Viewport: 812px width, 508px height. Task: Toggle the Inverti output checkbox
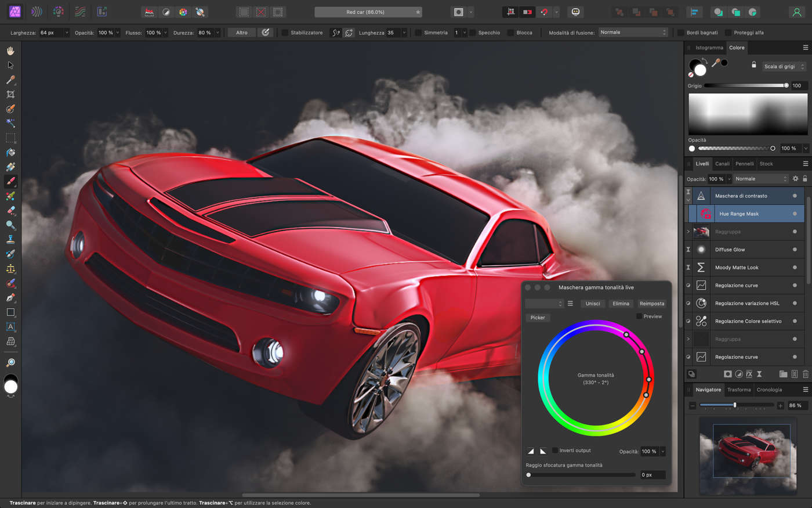coord(555,451)
